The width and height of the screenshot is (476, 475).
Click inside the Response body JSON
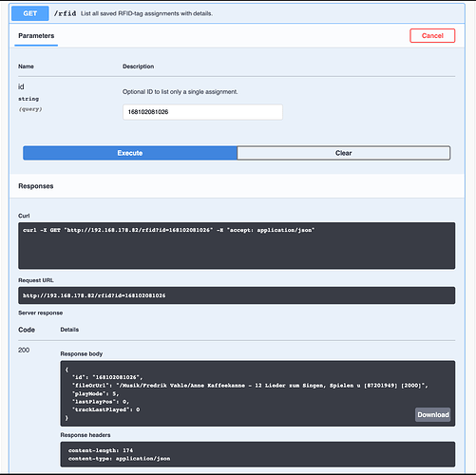click(257, 393)
